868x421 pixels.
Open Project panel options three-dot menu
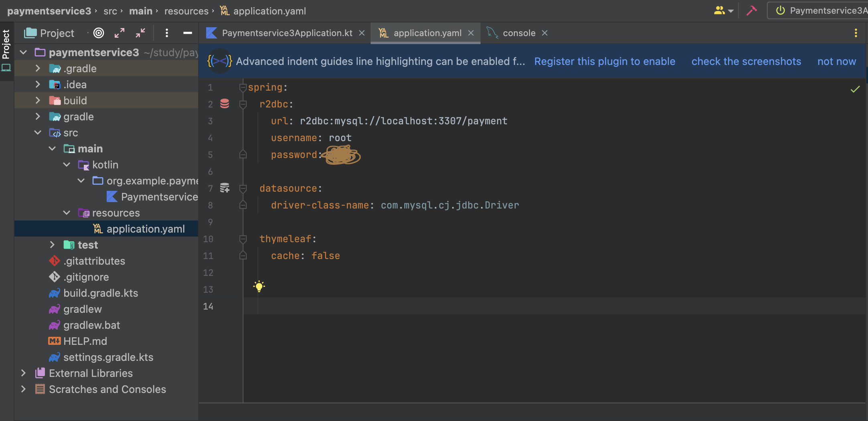[x=167, y=33]
